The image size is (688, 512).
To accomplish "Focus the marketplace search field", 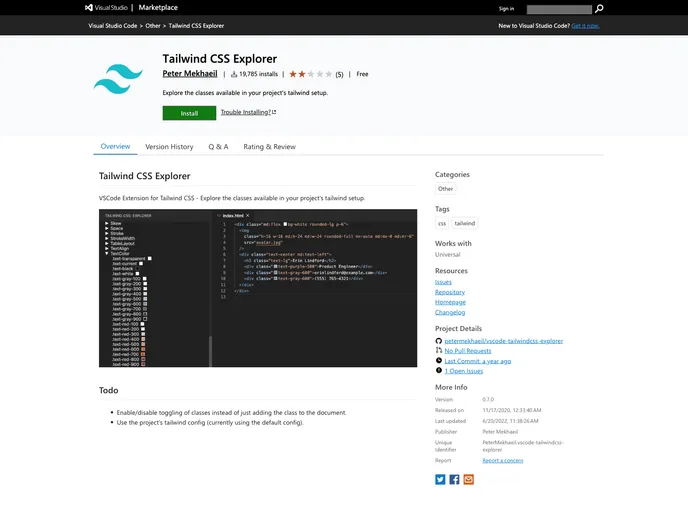I will 559,9.
